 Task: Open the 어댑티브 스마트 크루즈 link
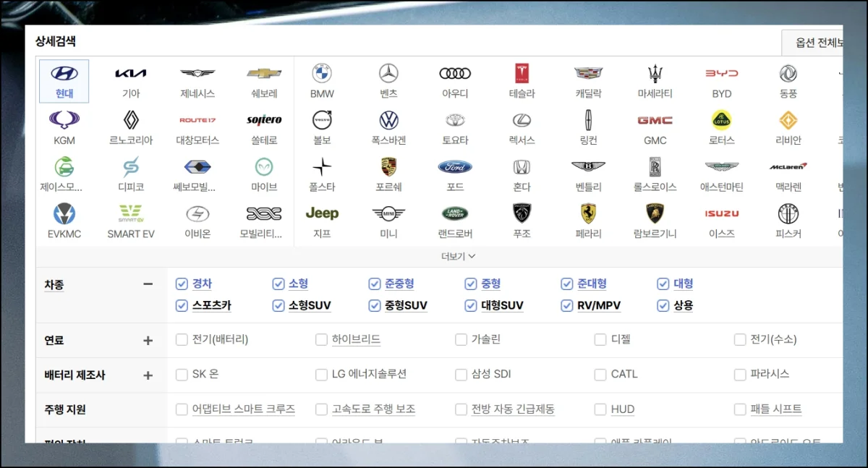(243, 409)
